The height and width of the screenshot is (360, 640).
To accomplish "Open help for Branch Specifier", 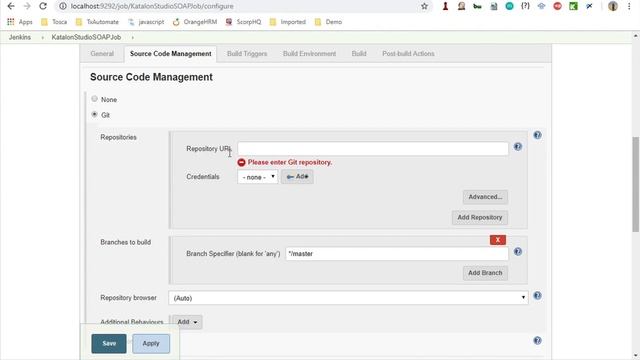I will coord(518,251).
